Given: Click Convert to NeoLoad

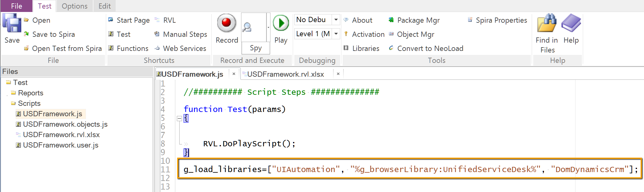Looking at the screenshot, I should [430, 48].
